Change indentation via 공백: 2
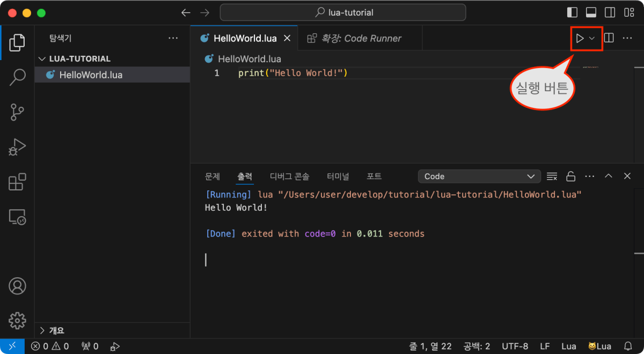 (477, 346)
